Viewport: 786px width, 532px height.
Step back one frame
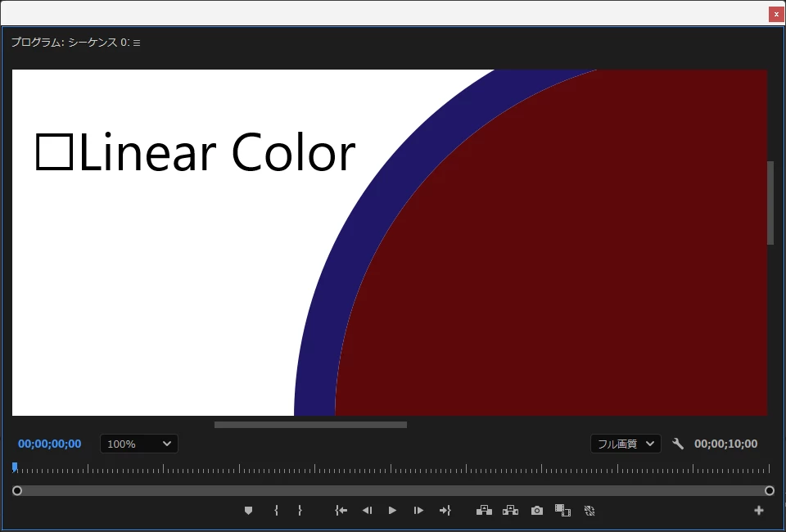367,511
